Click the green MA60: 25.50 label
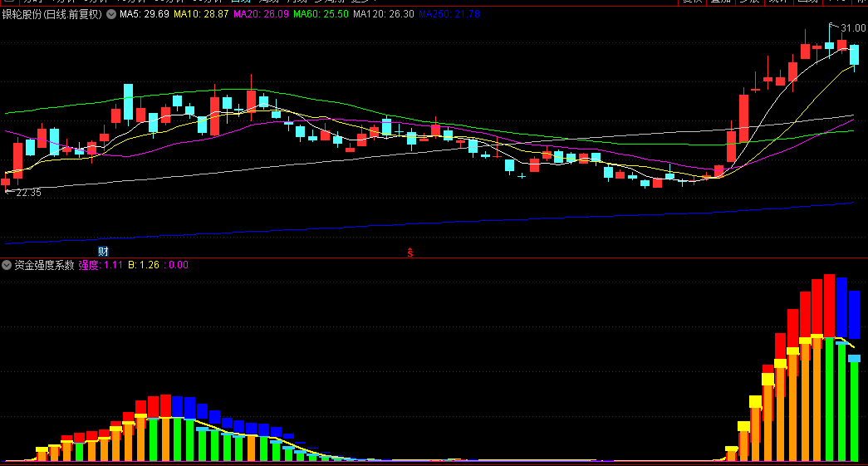The height and width of the screenshot is (466, 868). pos(321,14)
